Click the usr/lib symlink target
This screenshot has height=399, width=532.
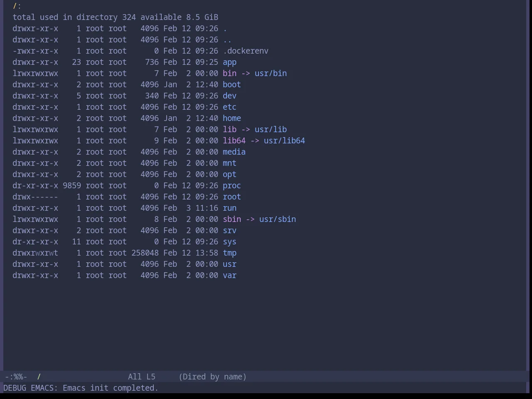tap(271, 130)
